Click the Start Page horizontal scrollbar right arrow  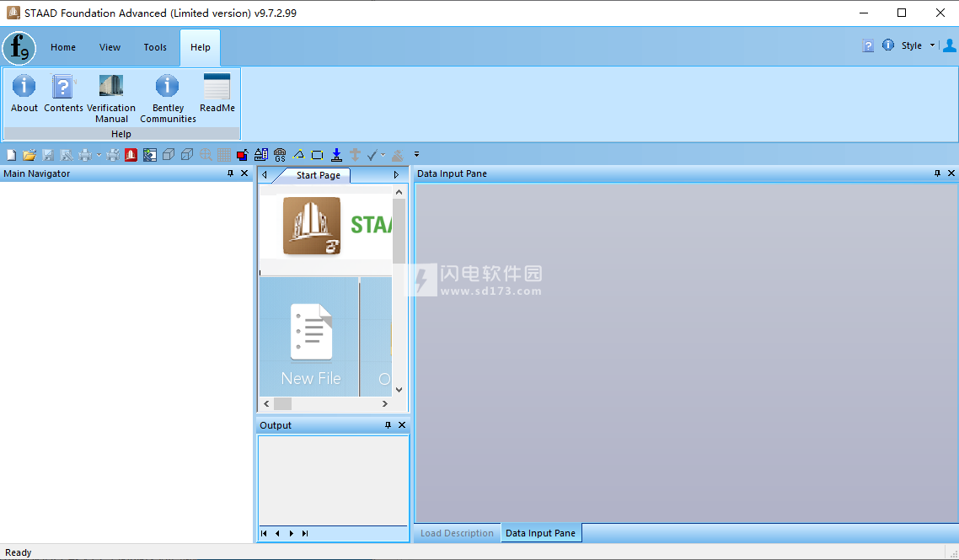pyautogui.click(x=385, y=403)
